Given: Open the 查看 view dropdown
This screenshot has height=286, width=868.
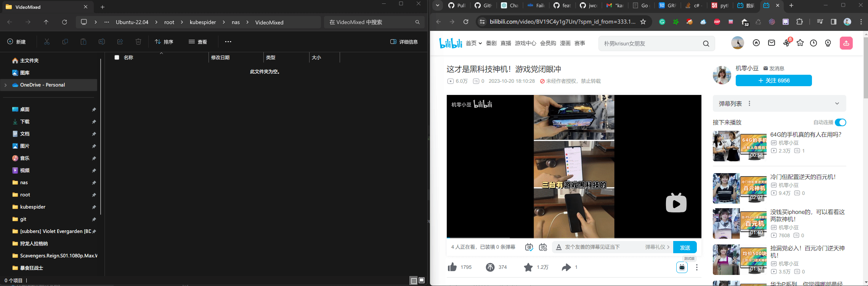Looking at the screenshot, I should [198, 42].
